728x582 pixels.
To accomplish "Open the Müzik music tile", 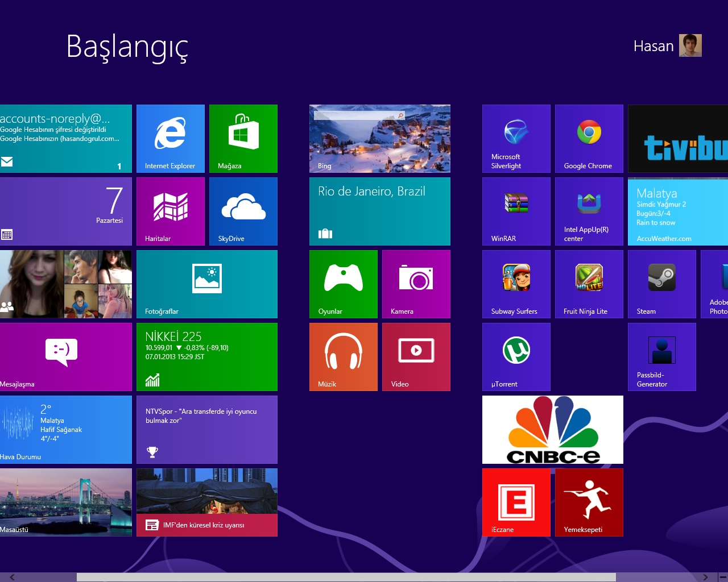I will 344,357.
